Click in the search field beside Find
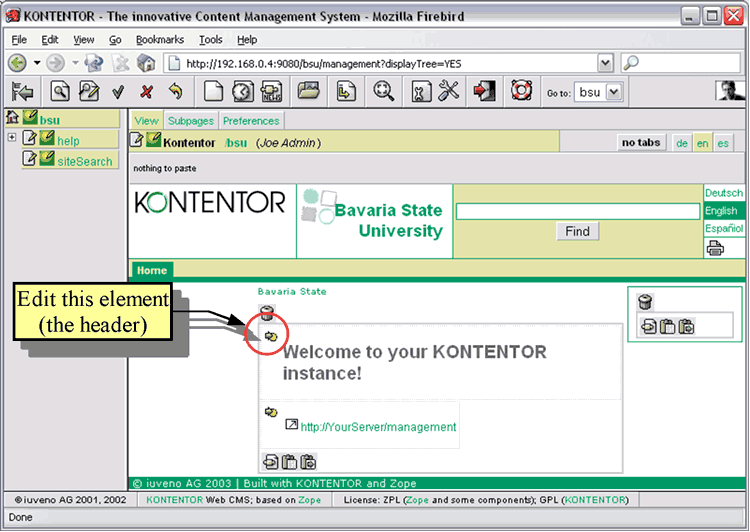Image resolution: width=750 pixels, height=532 pixels. coord(578,212)
